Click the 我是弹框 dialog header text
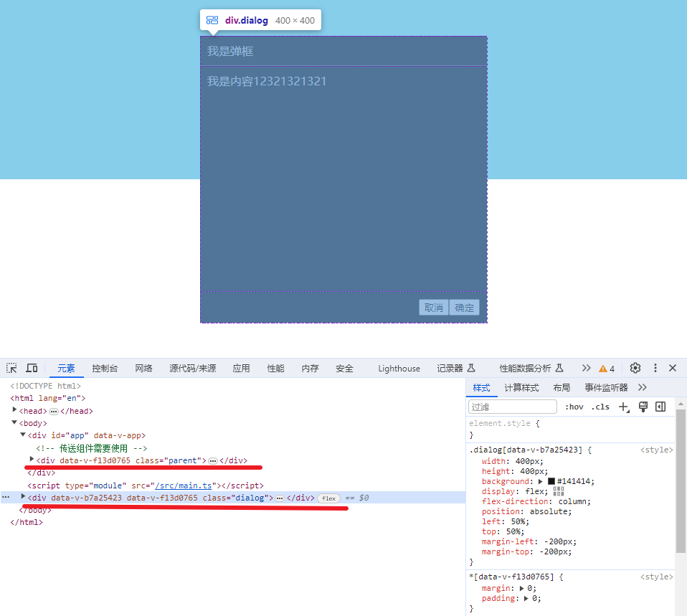Viewport: 687px width, 616px height. coord(230,51)
